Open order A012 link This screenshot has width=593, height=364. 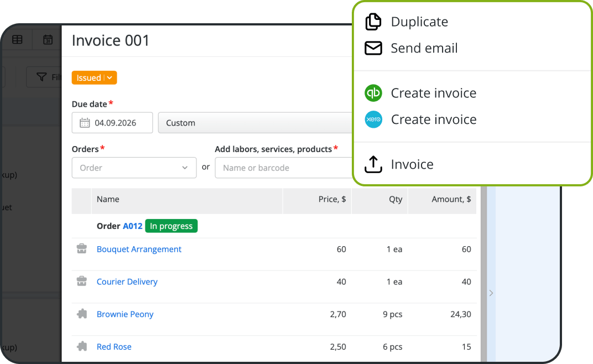132,226
